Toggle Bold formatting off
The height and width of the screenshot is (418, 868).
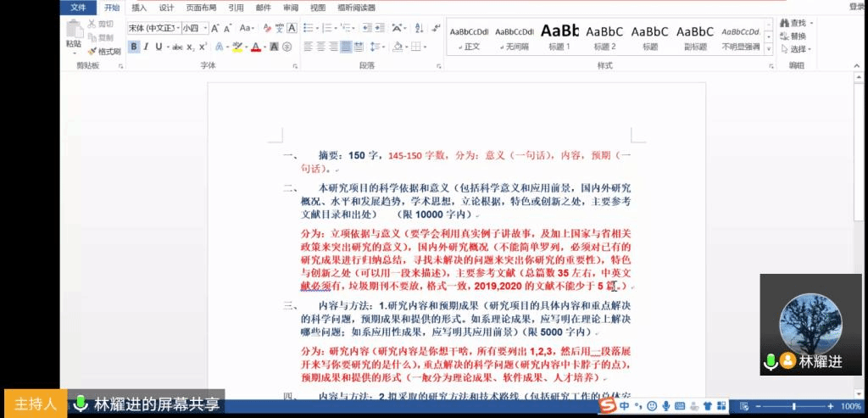pos(134,47)
